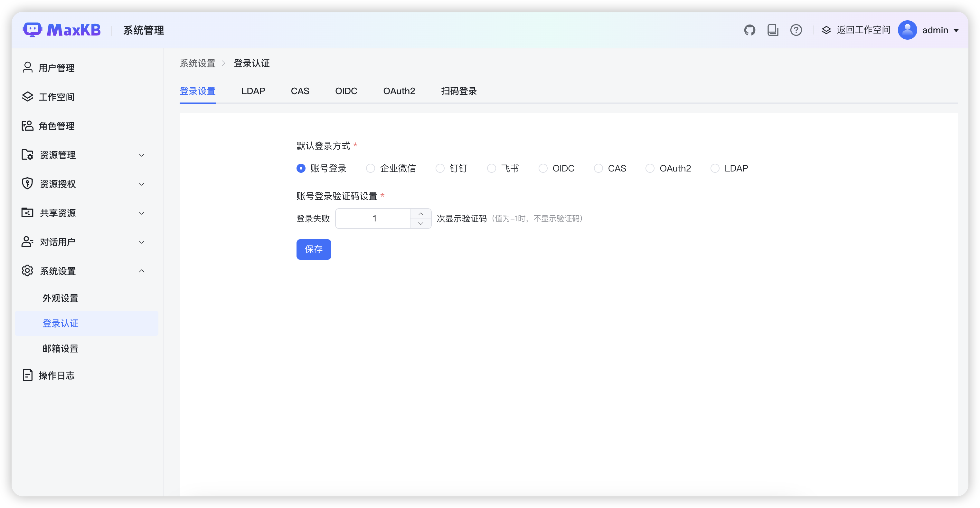Choose OAuth2 as default login method
The image size is (980, 508).
point(650,168)
